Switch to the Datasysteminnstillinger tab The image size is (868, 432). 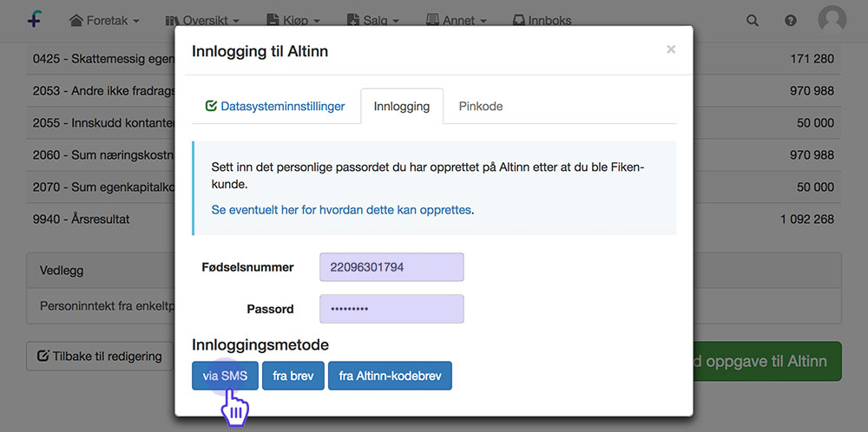point(274,106)
